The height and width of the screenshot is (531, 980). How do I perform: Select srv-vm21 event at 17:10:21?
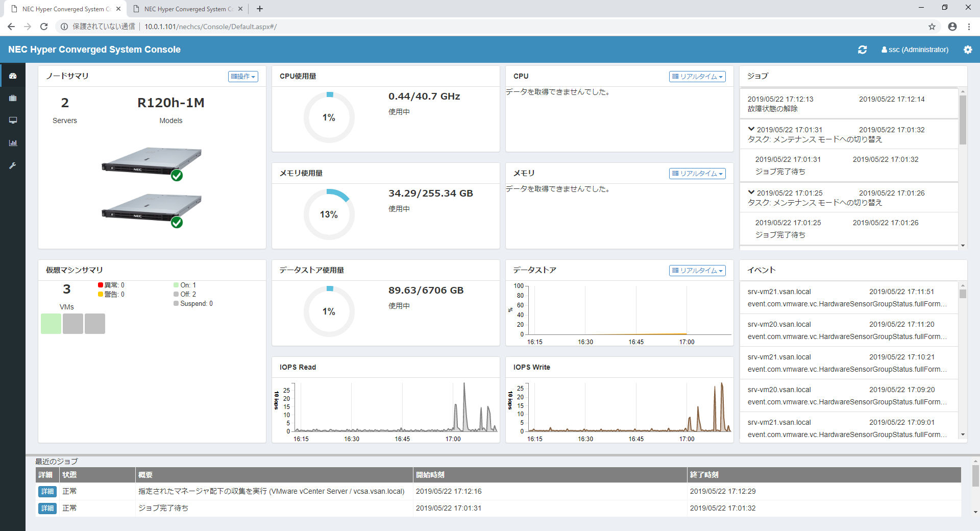pos(849,363)
